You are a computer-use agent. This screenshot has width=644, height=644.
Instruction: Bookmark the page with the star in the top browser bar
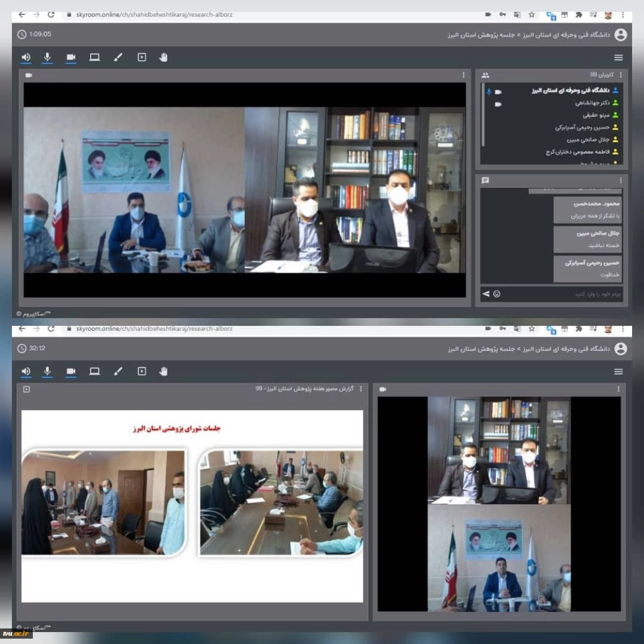point(531,15)
